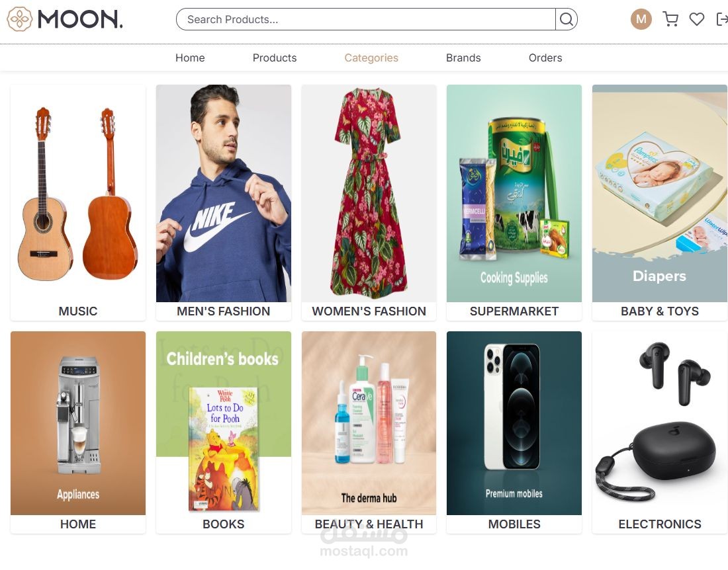This screenshot has width=728, height=570.
Task: Choose the Supermarket category image
Action: (x=514, y=193)
